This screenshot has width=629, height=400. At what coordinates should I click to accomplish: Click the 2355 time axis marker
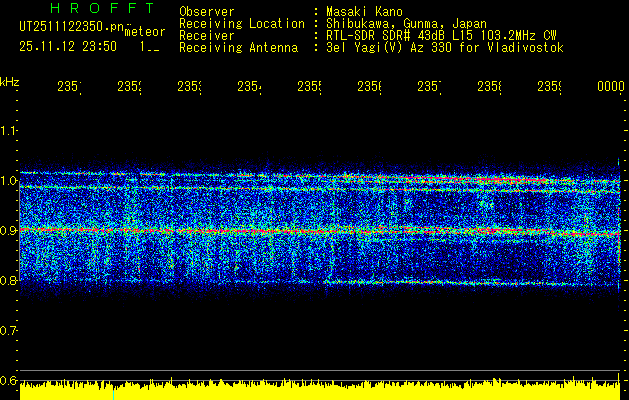point(309,86)
